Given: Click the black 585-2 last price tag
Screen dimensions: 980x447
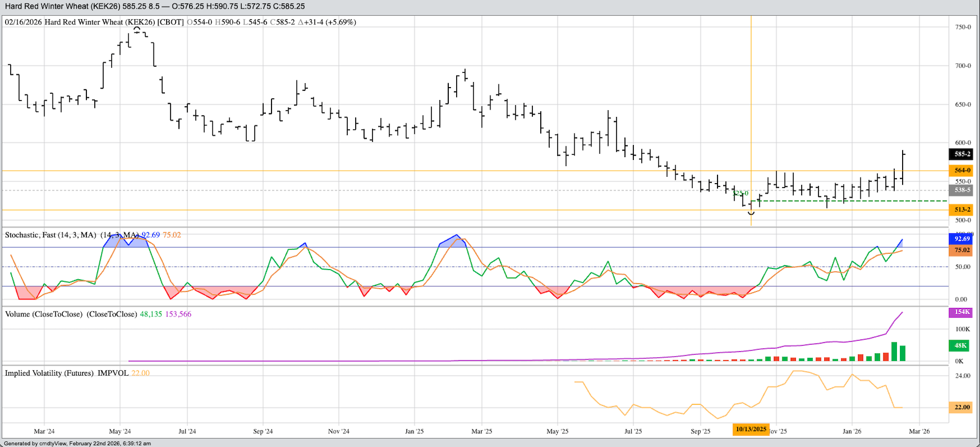Looking at the screenshot, I should tap(962, 154).
